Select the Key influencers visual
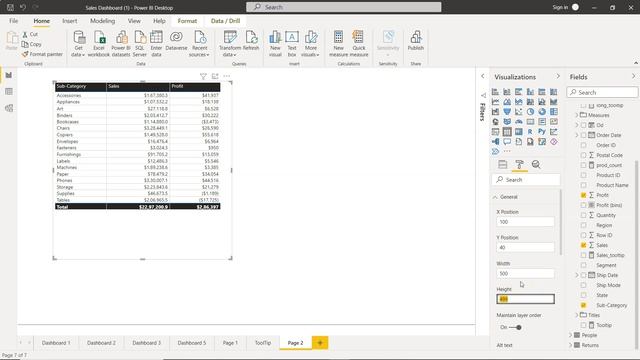 [554, 132]
